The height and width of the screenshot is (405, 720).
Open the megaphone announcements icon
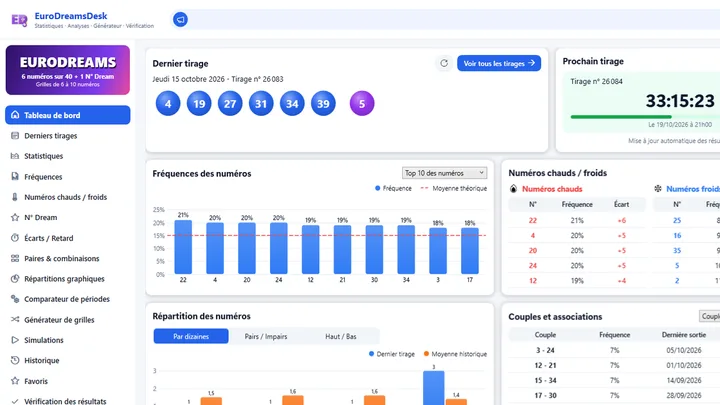point(180,20)
